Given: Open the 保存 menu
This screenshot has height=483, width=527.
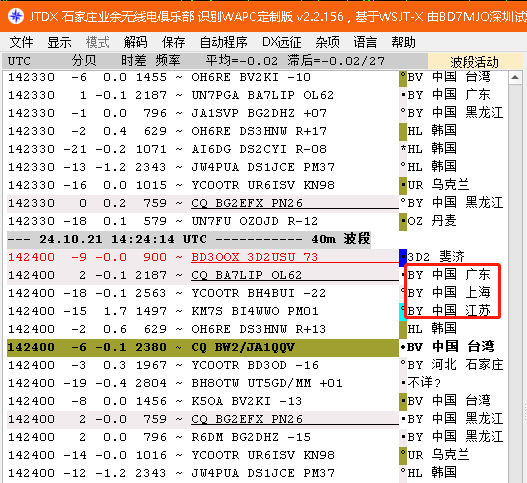Looking at the screenshot, I should [x=173, y=42].
